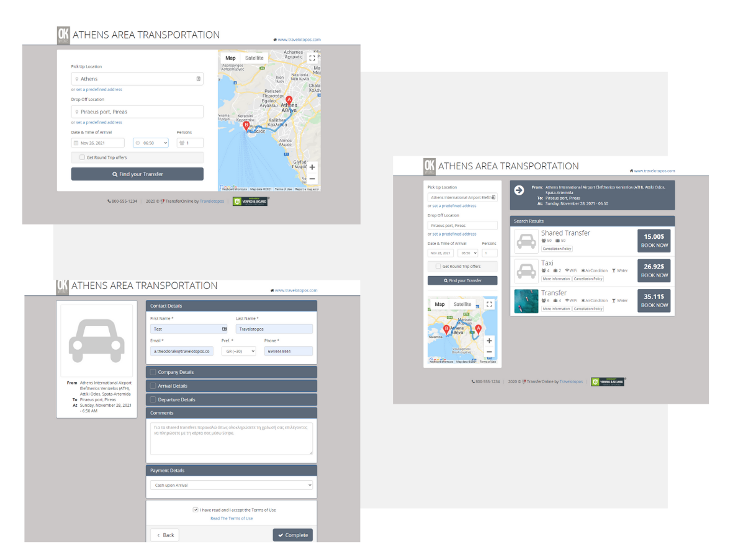Open the GR (+30) phone prefix dropdown
The image size is (738, 560).
238,351
